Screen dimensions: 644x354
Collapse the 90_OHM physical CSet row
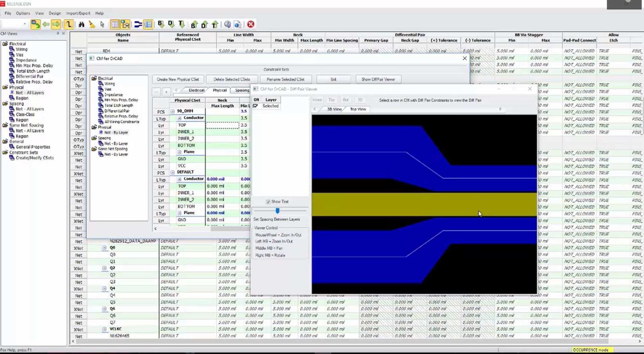coord(172,111)
